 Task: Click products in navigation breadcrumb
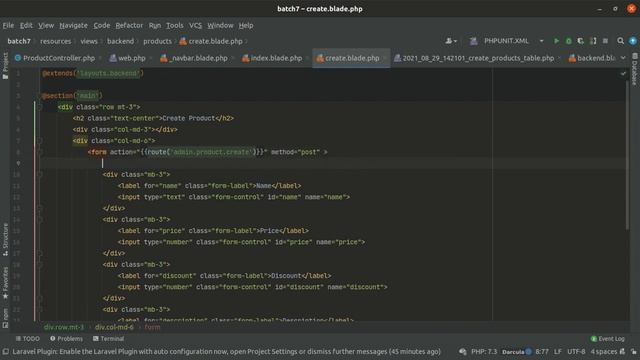158,41
